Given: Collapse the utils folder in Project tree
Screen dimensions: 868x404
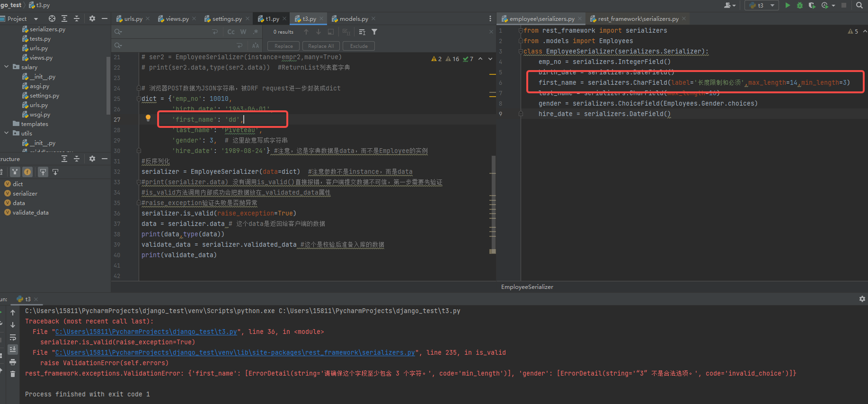Looking at the screenshot, I should (x=7, y=133).
